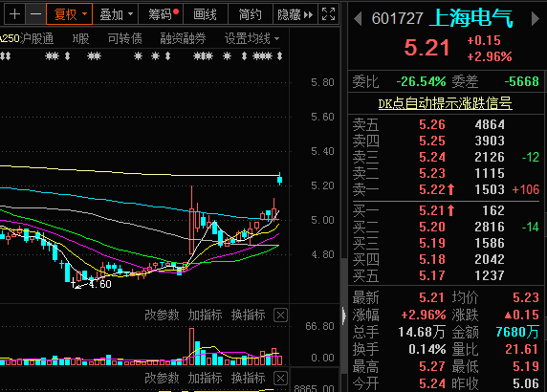Image resolution: width=547 pixels, height=392 pixels.
Task: Click the 买二 volume 2816
Action: 490,227
